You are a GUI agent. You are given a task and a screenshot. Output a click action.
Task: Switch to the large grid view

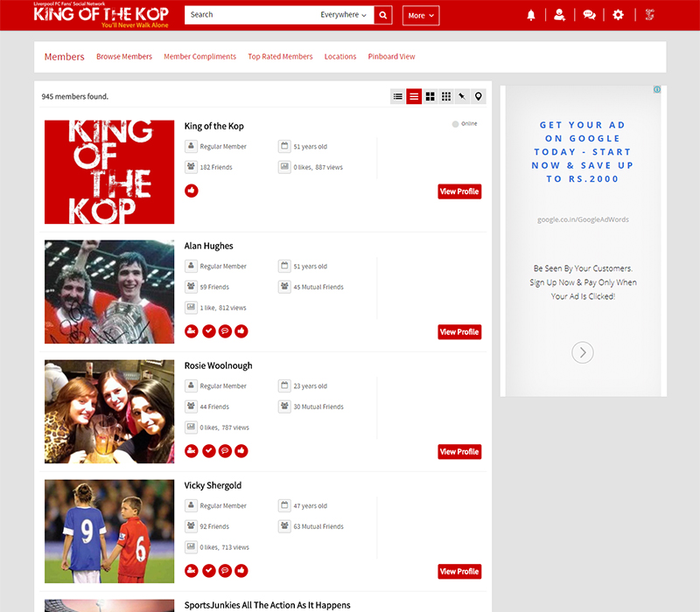coord(430,96)
